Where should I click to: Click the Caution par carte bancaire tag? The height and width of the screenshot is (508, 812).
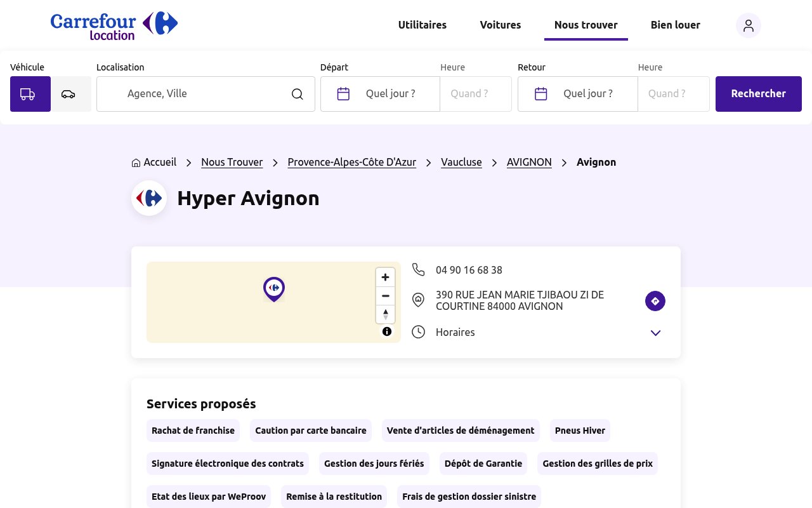(311, 431)
